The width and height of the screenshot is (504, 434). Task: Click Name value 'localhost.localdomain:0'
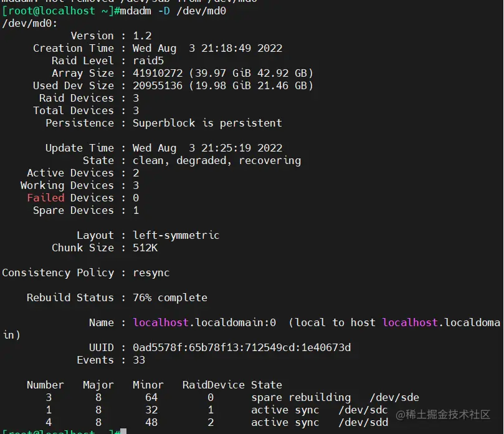point(204,322)
